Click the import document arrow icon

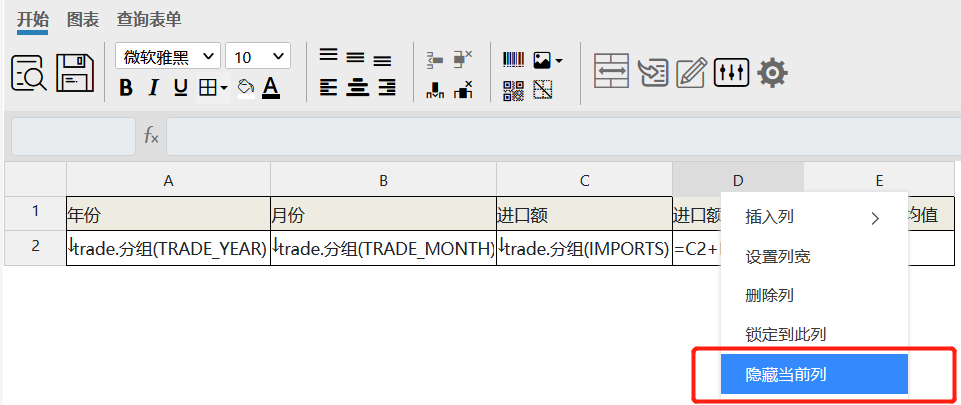[653, 72]
